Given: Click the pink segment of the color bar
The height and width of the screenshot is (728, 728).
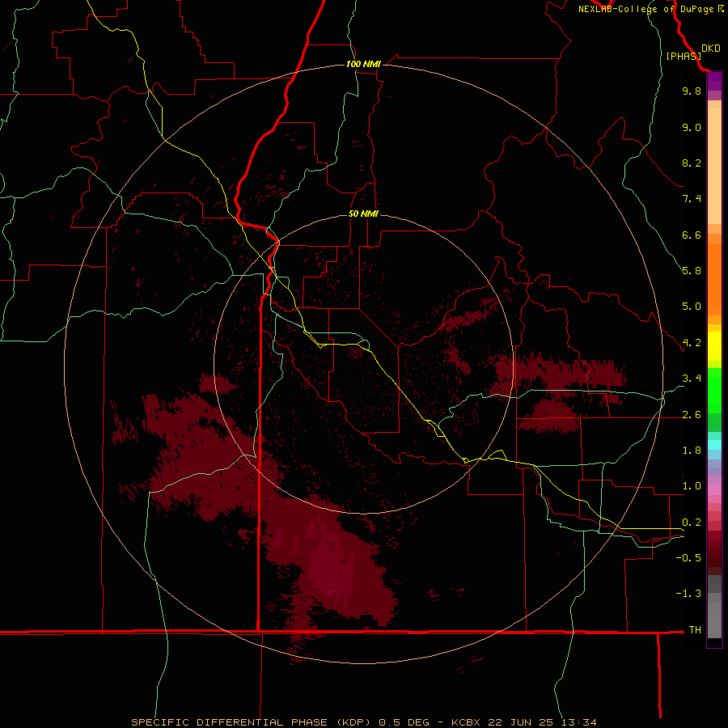Looking at the screenshot, I should point(714,490).
